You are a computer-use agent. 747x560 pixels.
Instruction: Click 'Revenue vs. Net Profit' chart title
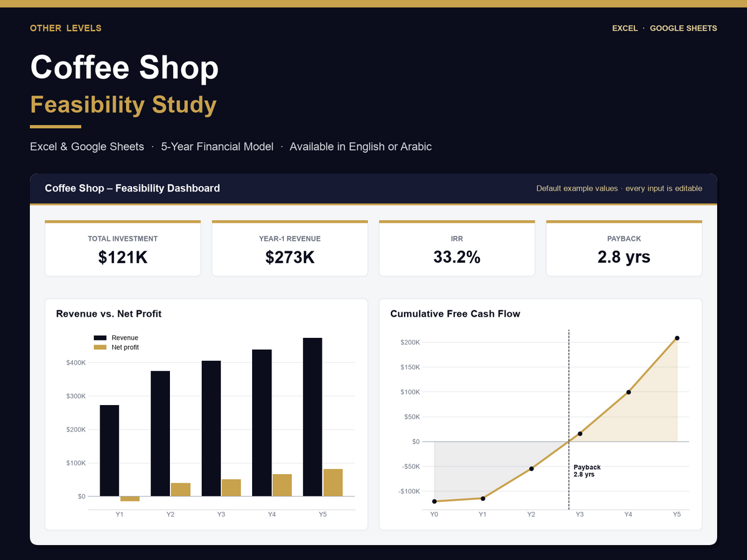(109, 314)
